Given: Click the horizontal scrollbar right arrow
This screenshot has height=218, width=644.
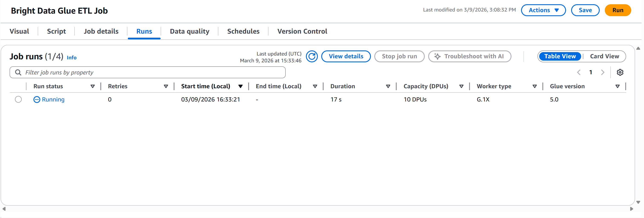Looking at the screenshot, I should tap(631, 209).
